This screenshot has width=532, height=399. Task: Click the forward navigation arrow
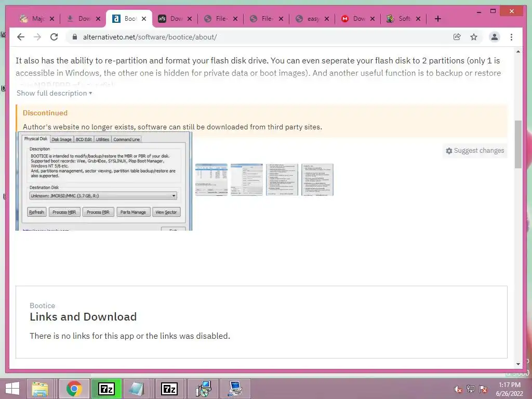point(37,37)
